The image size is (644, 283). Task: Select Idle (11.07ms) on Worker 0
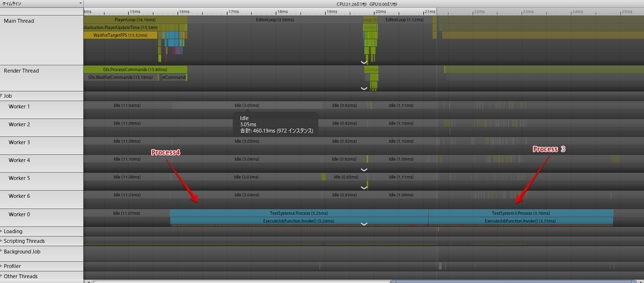pos(126,213)
